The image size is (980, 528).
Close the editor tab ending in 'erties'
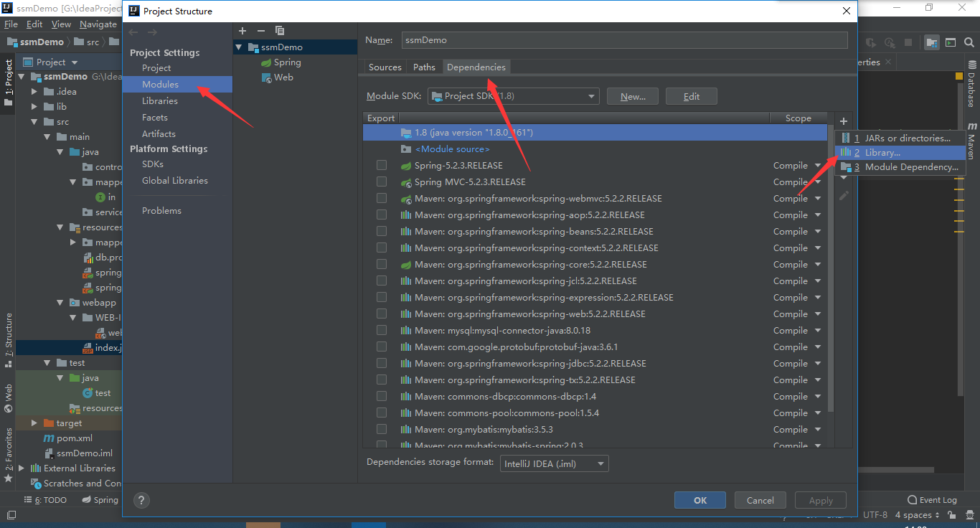click(x=888, y=62)
